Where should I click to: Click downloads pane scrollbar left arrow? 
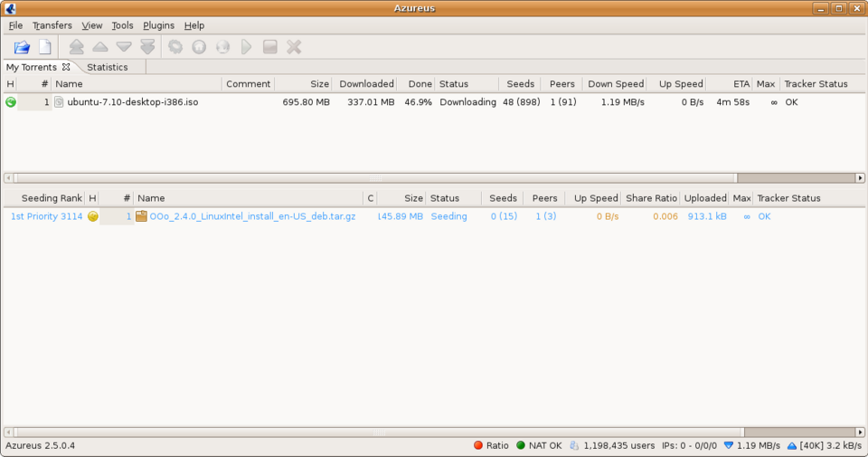8,177
